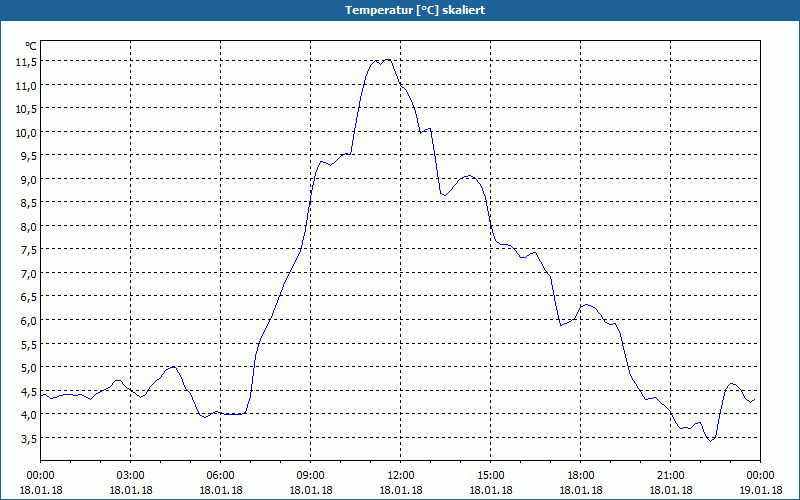Click the 09:00 time axis label

point(311,476)
